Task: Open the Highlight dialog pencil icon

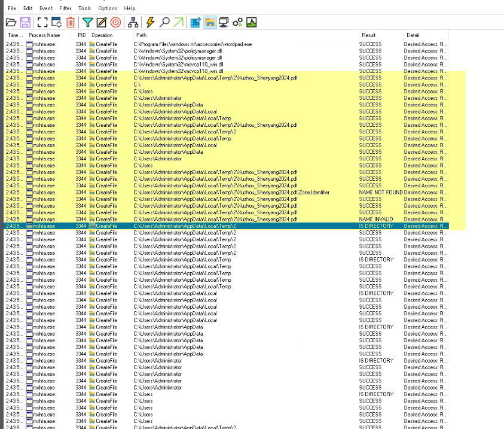Action: click(100, 22)
